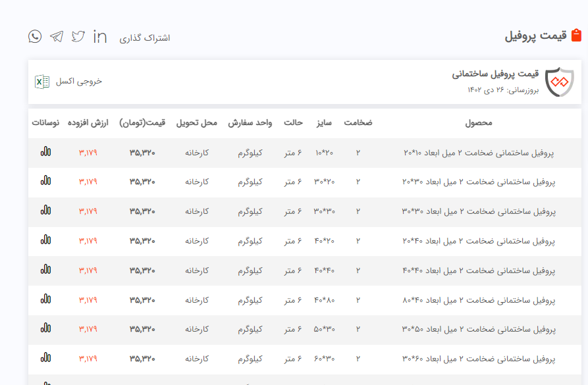The height and width of the screenshot is (385, 588).
Task: View chart icon for profile 40*40
Action: click(45, 269)
